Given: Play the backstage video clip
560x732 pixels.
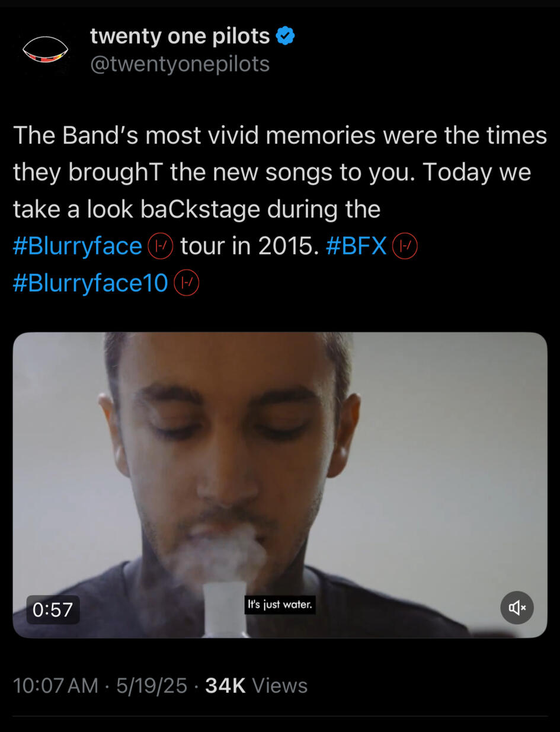Looking at the screenshot, I should click(x=280, y=485).
